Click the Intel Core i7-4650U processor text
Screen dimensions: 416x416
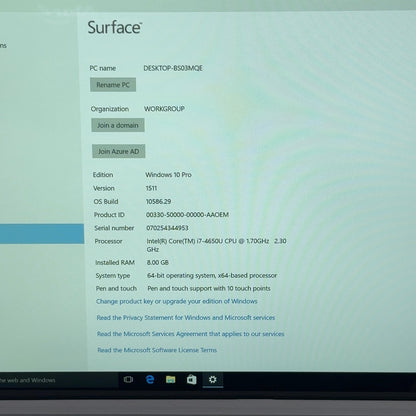[x=216, y=245]
